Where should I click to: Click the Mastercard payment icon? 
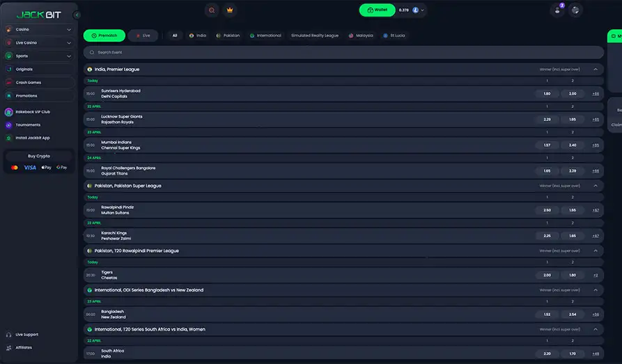click(x=15, y=168)
